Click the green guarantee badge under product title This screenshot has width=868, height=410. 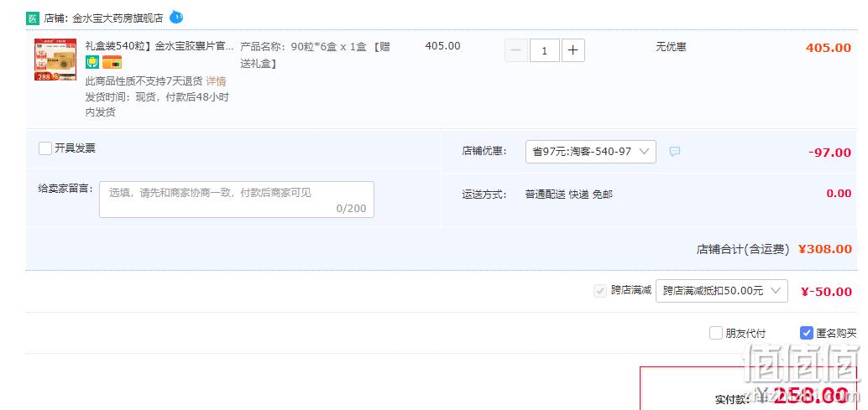pyautogui.click(x=92, y=62)
